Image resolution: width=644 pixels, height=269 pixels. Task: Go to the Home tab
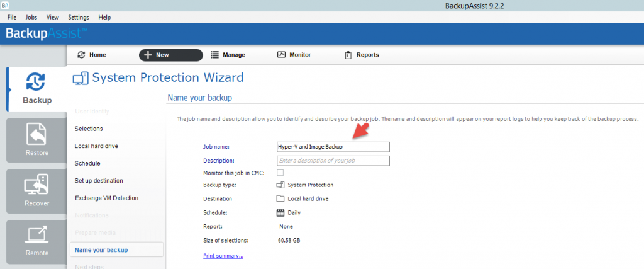point(92,55)
